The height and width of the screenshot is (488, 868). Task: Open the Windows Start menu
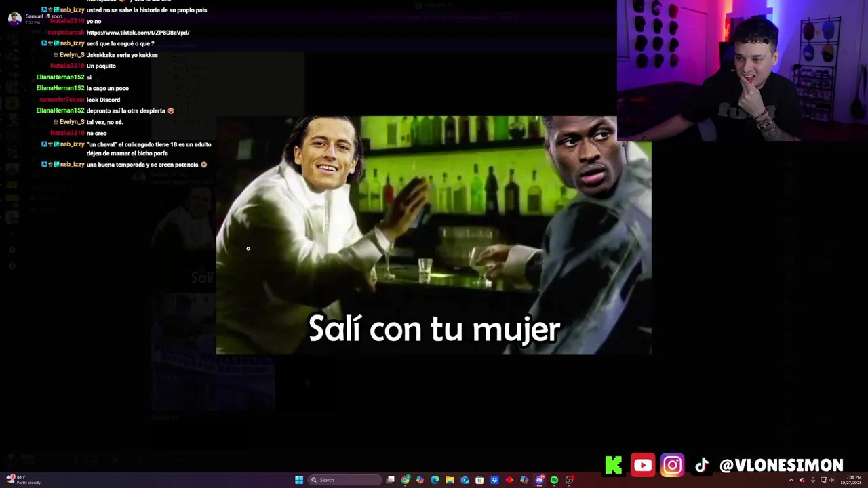(299, 480)
